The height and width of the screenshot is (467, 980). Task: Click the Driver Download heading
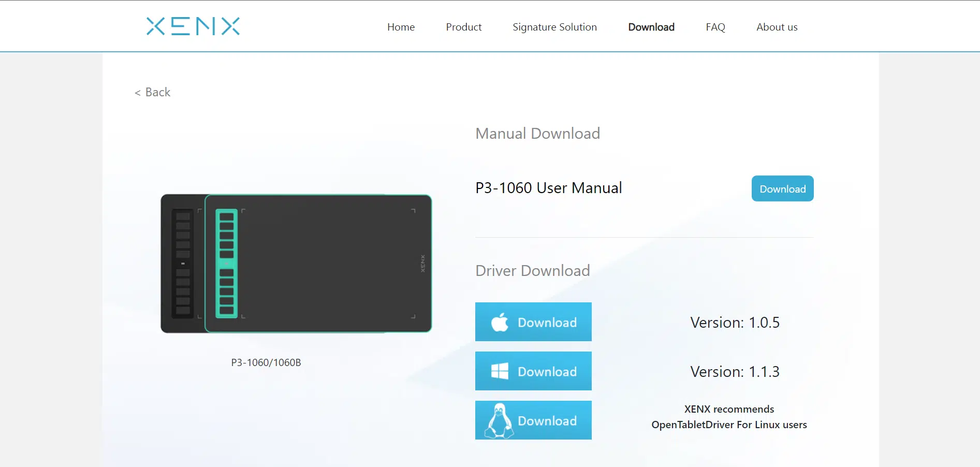(533, 271)
